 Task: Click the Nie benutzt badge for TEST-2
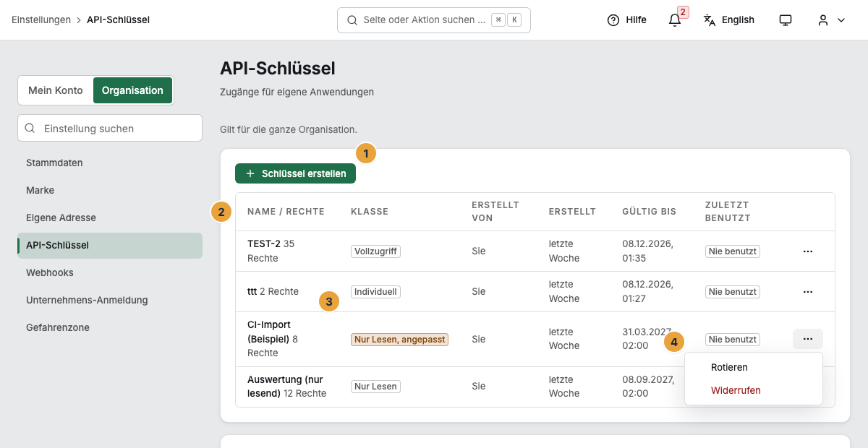click(x=732, y=251)
